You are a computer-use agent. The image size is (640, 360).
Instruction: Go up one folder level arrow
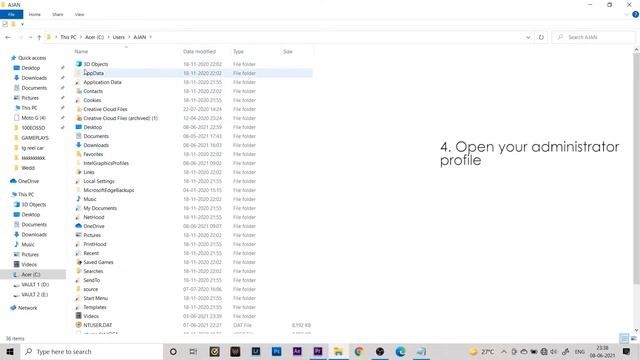point(39,37)
